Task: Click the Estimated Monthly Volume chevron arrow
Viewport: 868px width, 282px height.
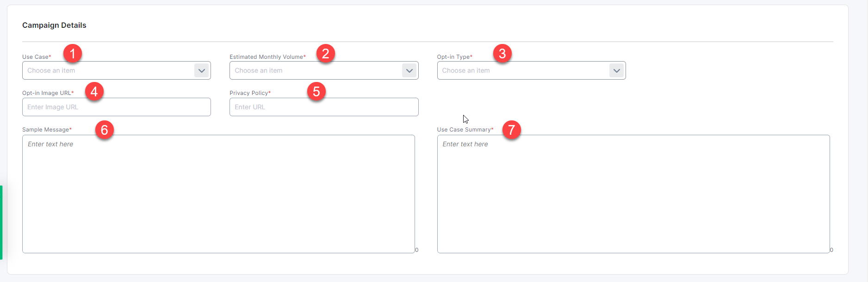Action: (x=409, y=71)
